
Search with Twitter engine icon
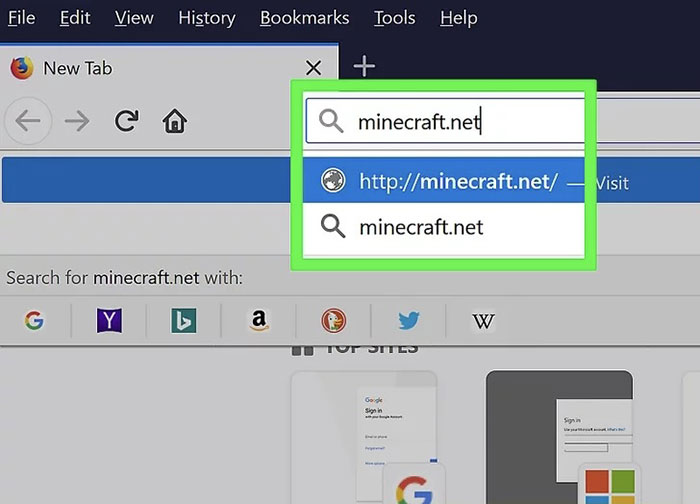pyautogui.click(x=408, y=321)
